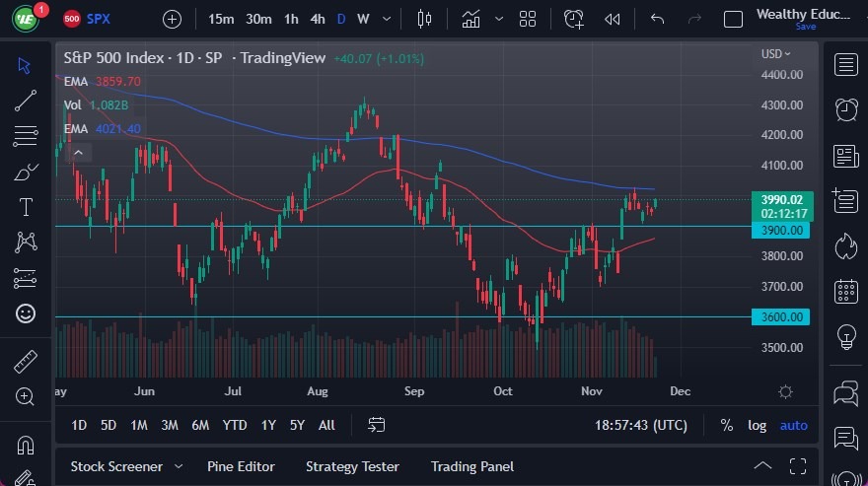Toggle the log scale option

tap(757, 425)
